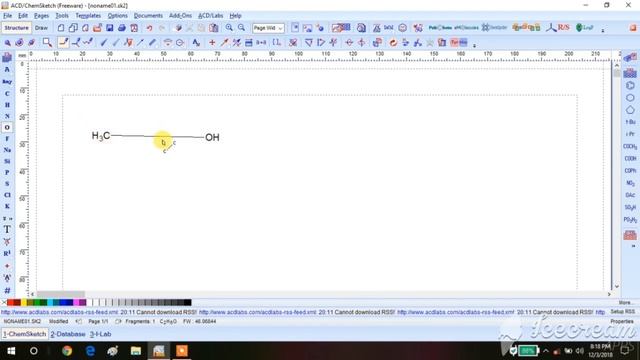
Task: Click the PubChem search button
Action: tap(440, 28)
